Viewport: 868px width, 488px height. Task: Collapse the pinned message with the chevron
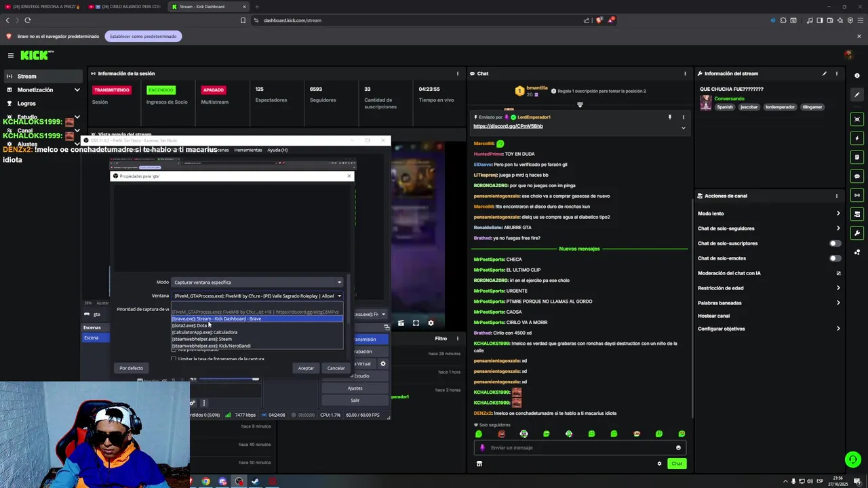[x=683, y=127]
